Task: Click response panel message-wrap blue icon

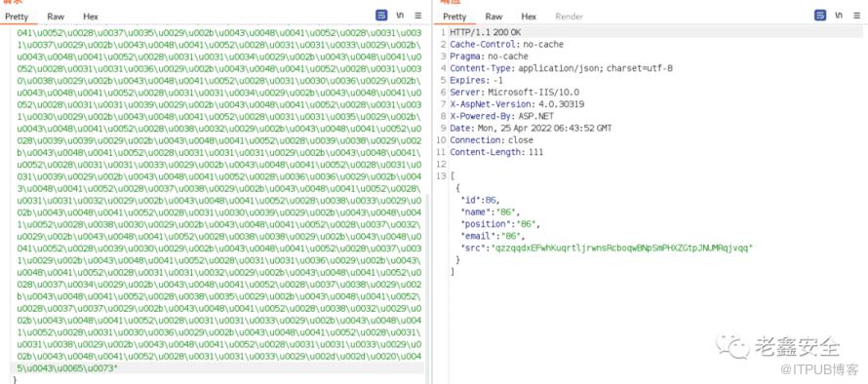Action: tap(820, 16)
